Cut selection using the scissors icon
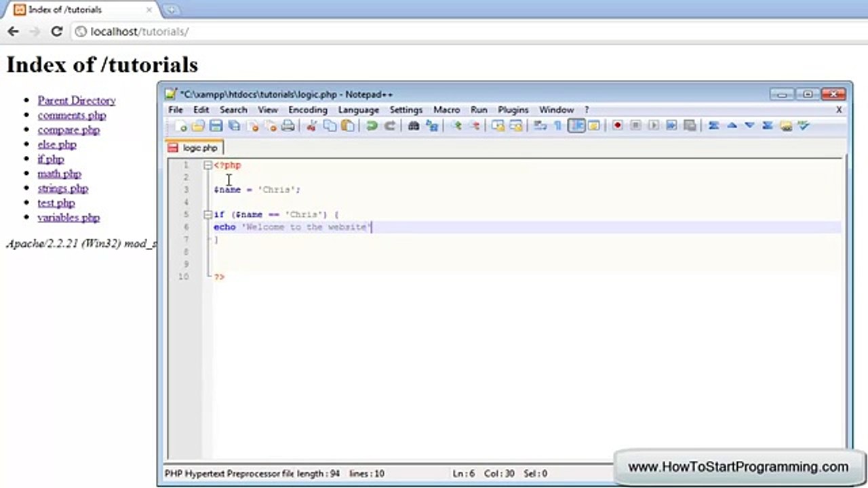This screenshot has height=488, width=868. pyautogui.click(x=312, y=126)
